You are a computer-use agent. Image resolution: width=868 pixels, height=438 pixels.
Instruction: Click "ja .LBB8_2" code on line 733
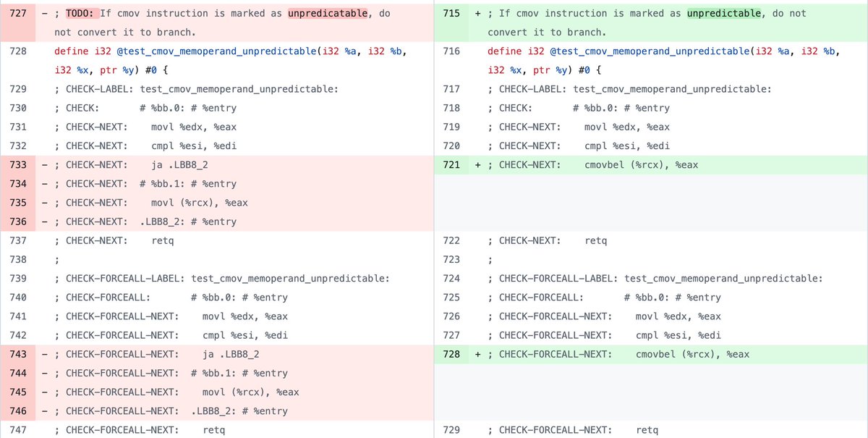(179, 165)
